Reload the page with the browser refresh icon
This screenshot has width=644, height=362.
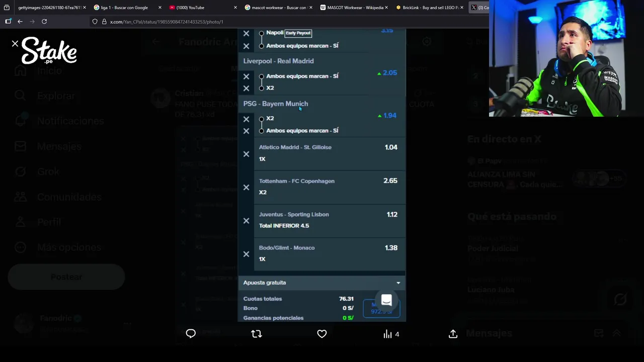[x=44, y=22]
